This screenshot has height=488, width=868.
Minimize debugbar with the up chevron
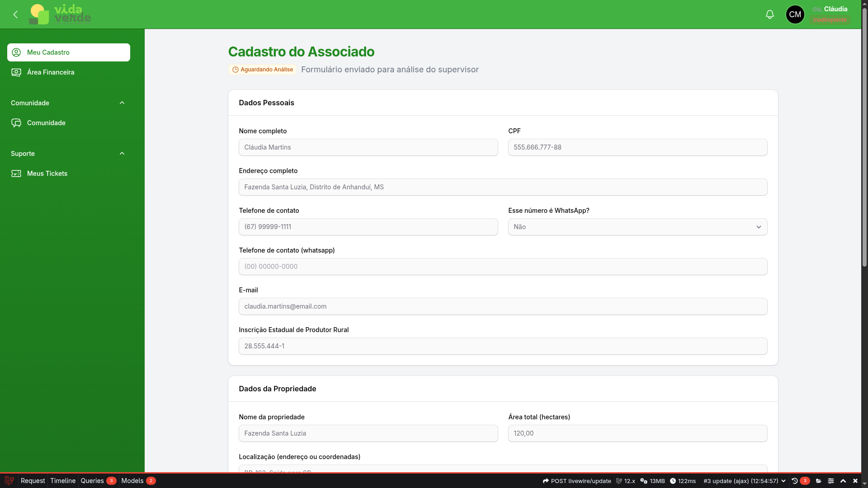click(843, 481)
